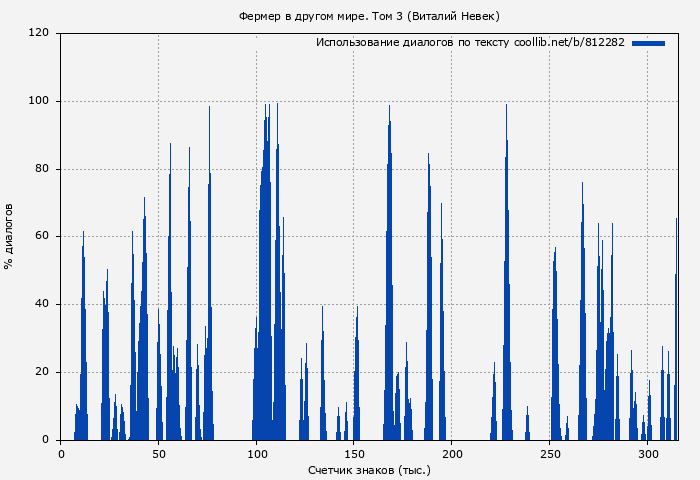Click the blue legend color swatch
The image size is (700, 480).
pyautogui.click(x=648, y=43)
